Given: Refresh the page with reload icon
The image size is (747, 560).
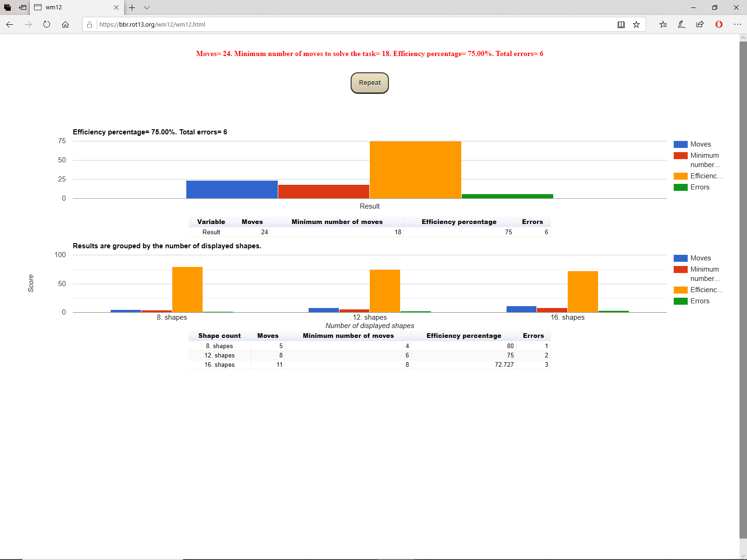Looking at the screenshot, I should click(47, 24).
